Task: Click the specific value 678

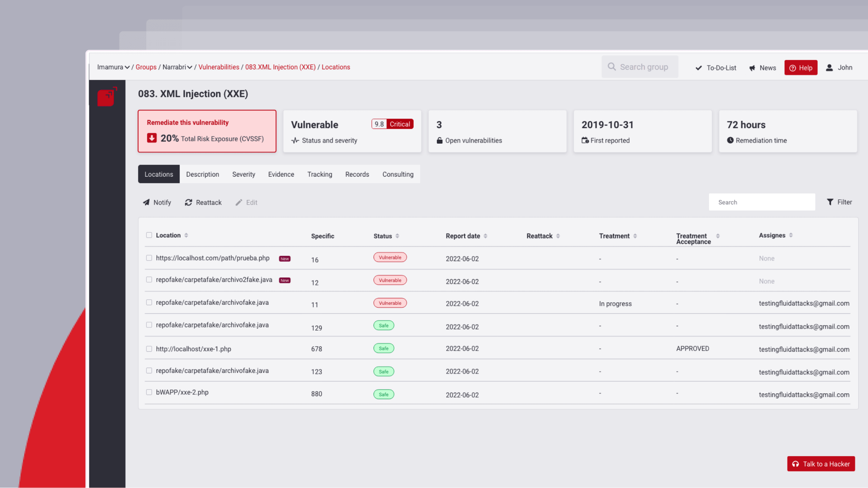Action: click(x=316, y=349)
